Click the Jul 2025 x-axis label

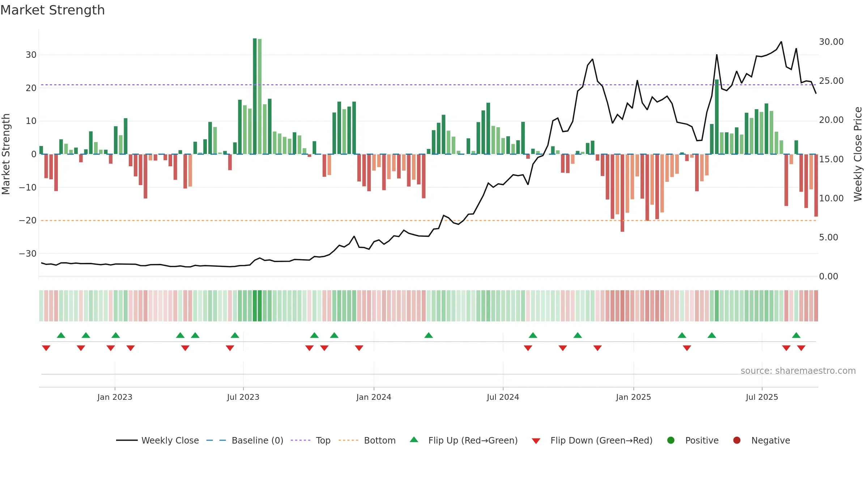pyautogui.click(x=762, y=397)
